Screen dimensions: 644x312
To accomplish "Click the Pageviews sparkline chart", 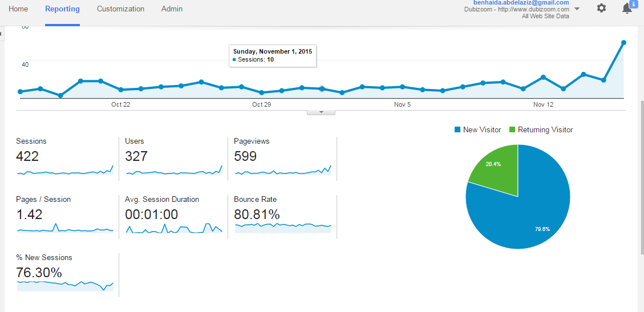I will 283,171.
